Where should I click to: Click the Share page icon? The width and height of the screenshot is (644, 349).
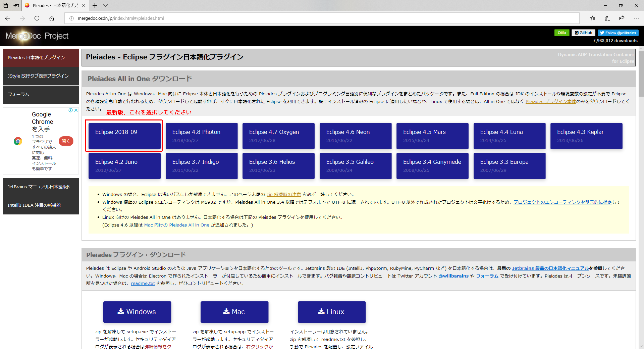pyautogui.click(x=622, y=18)
